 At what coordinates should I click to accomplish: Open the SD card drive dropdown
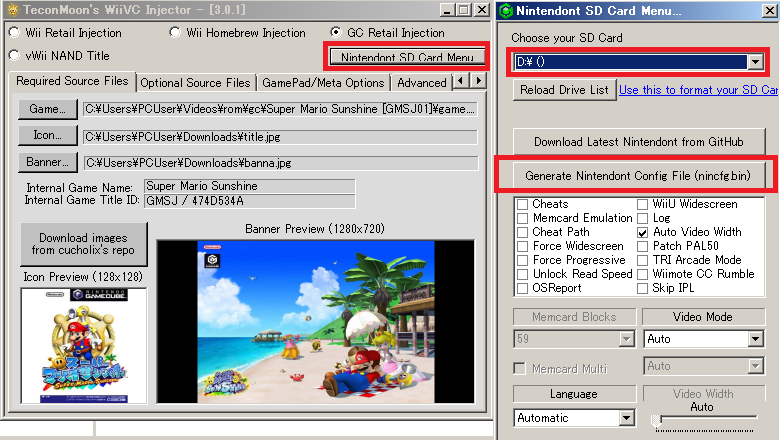tap(756, 62)
